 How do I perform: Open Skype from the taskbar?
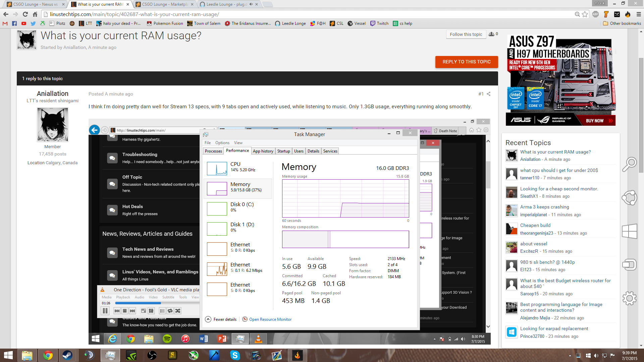click(x=235, y=355)
